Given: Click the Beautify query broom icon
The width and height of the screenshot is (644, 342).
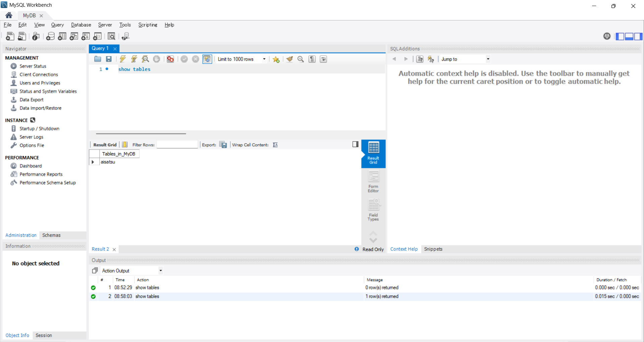Looking at the screenshot, I should click(289, 59).
